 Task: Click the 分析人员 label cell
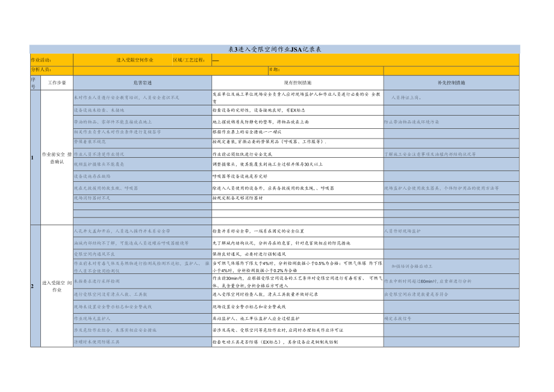point(42,70)
